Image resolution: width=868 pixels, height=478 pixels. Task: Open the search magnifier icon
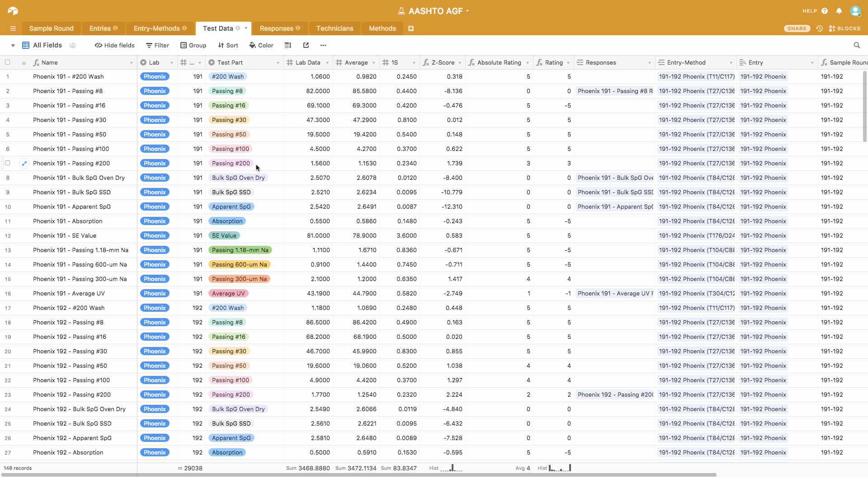(x=857, y=45)
